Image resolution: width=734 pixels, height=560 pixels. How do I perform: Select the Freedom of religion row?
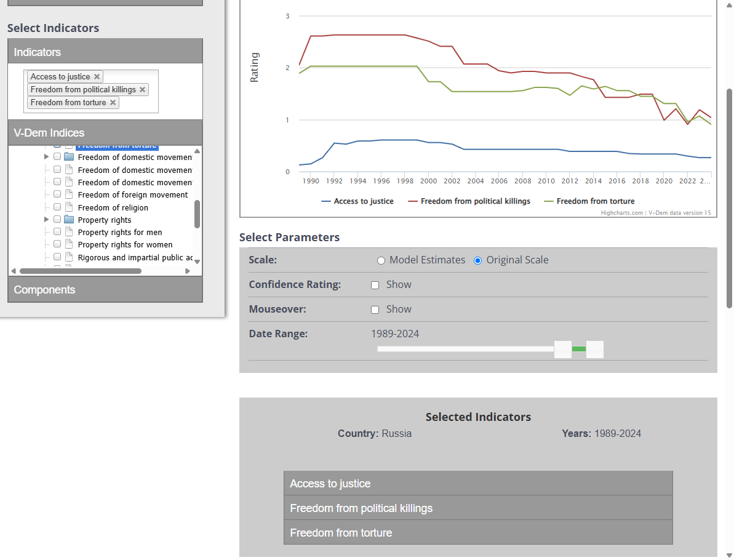[113, 207]
